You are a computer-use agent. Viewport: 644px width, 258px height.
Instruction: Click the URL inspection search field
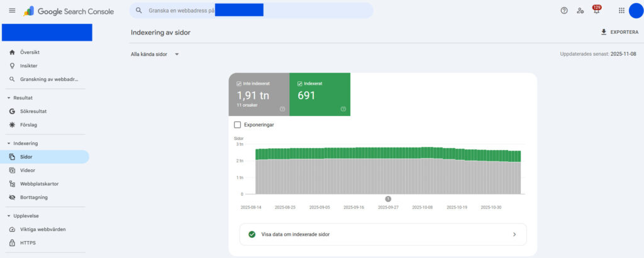[x=252, y=11]
